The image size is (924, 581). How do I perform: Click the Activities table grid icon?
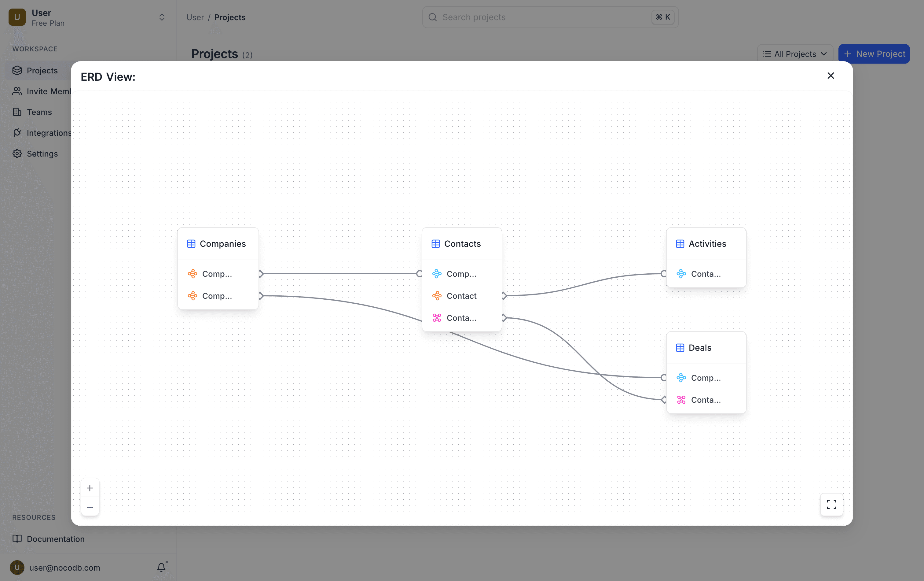[x=680, y=243]
